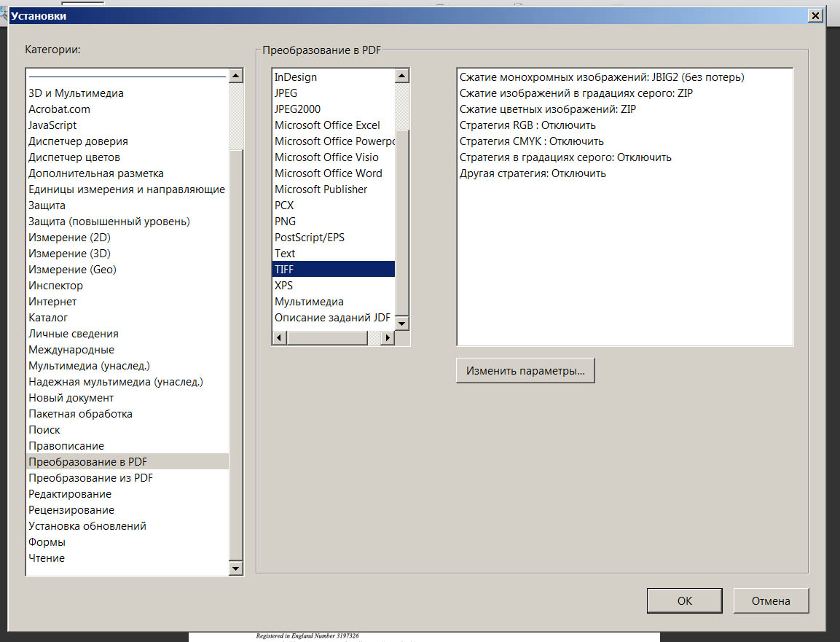The width and height of the screenshot is (840, 642).
Task: Click the Изменить параметры... button
Action: coord(525,370)
